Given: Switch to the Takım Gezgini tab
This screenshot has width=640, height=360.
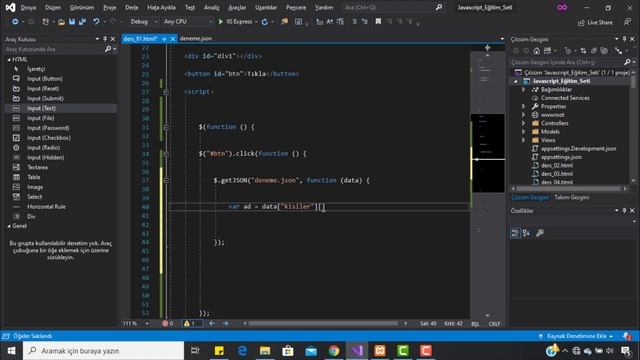Looking at the screenshot, I should [x=571, y=197].
